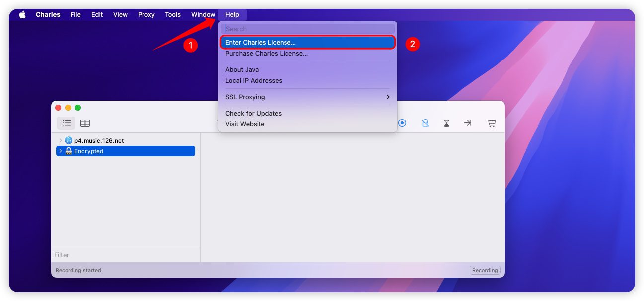Open the Edit menu
Viewport: 644px width, 301px height.
tap(97, 15)
